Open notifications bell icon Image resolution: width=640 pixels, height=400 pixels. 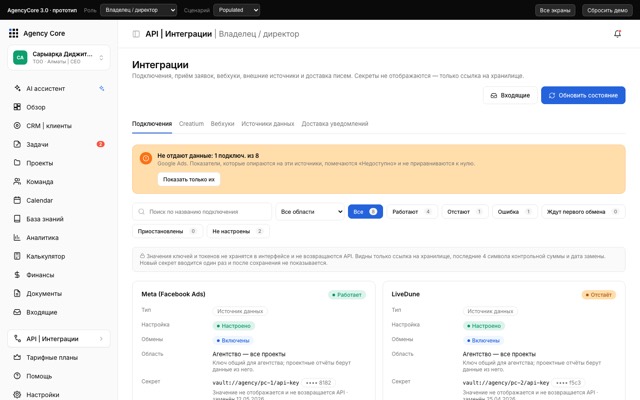coord(617,34)
